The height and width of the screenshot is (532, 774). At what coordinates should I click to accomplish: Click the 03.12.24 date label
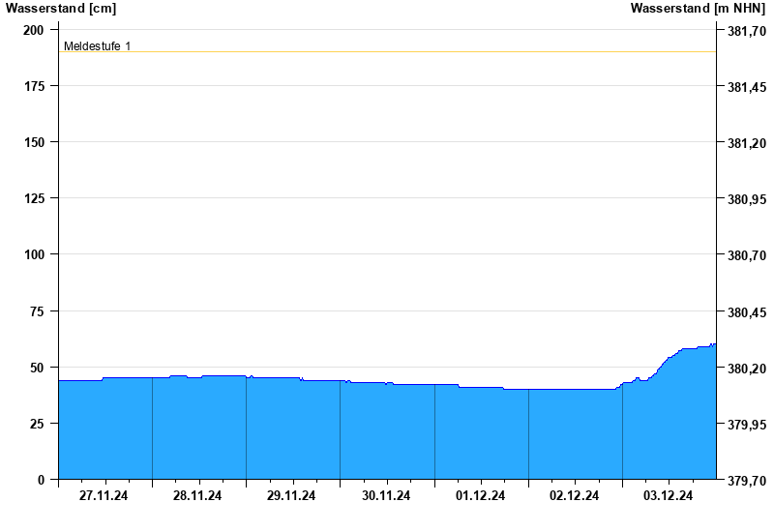[669, 496]
